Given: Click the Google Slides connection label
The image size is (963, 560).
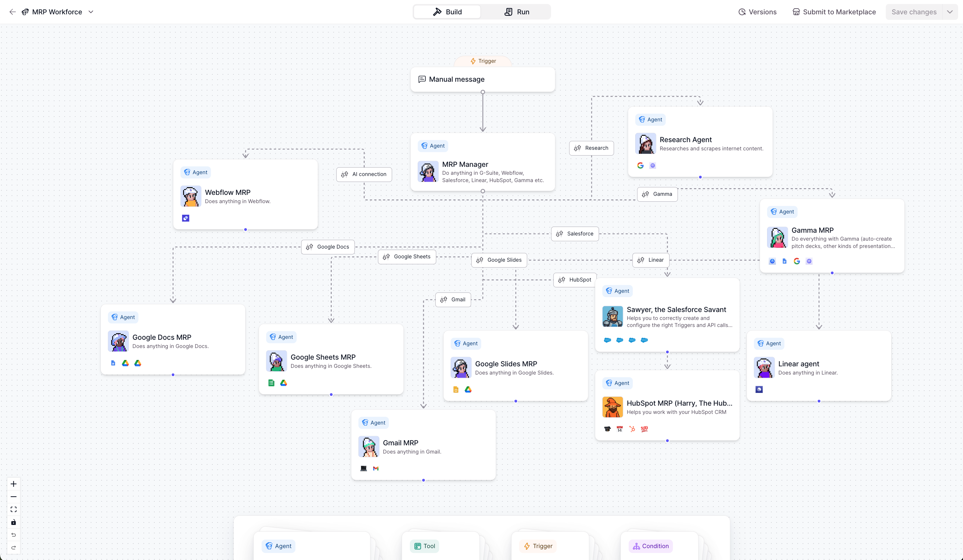Looking at the screenshot, I should (x=499, y=260).
